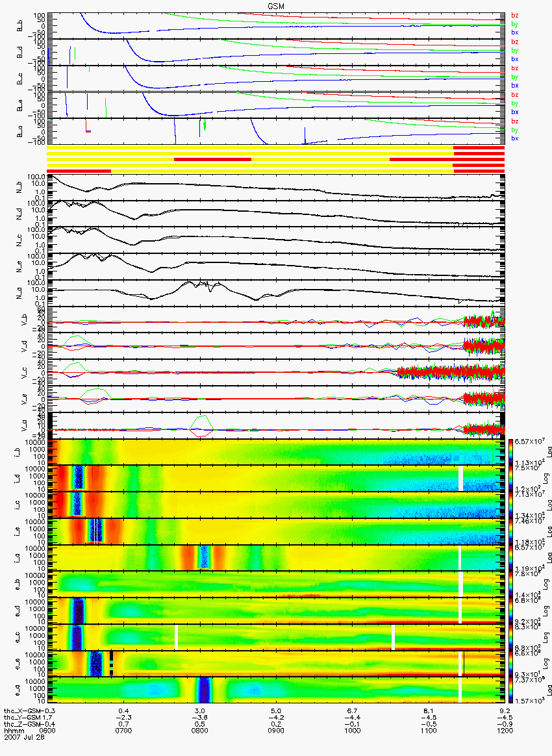Click the 2007 Jul 28 date label
Image resolution: width=552 pixels, height=756 pixels.
coord(24,737)
